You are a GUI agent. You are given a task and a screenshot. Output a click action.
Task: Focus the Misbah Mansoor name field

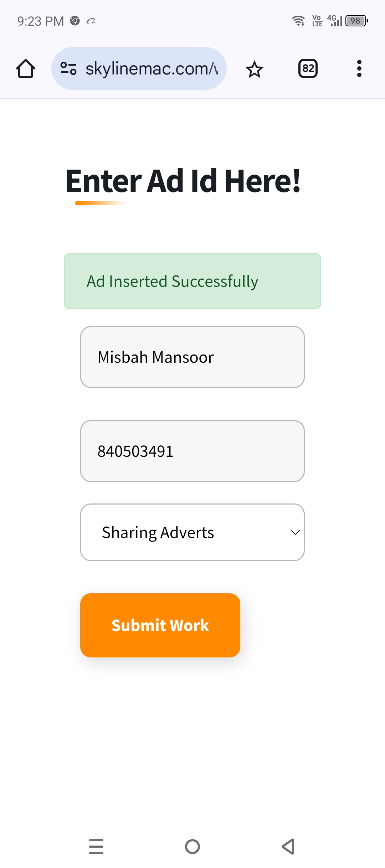tap(192, 357)
